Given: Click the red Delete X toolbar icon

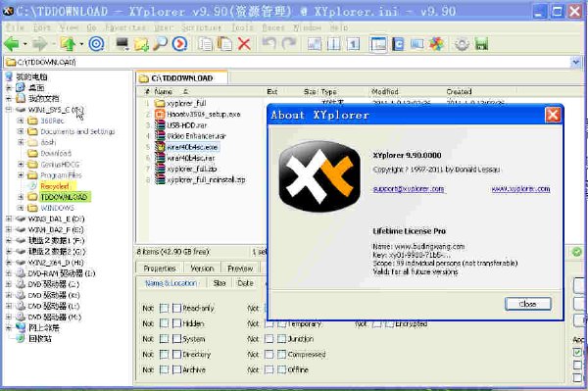Looking at the screenshot, I should pos(244,44).
